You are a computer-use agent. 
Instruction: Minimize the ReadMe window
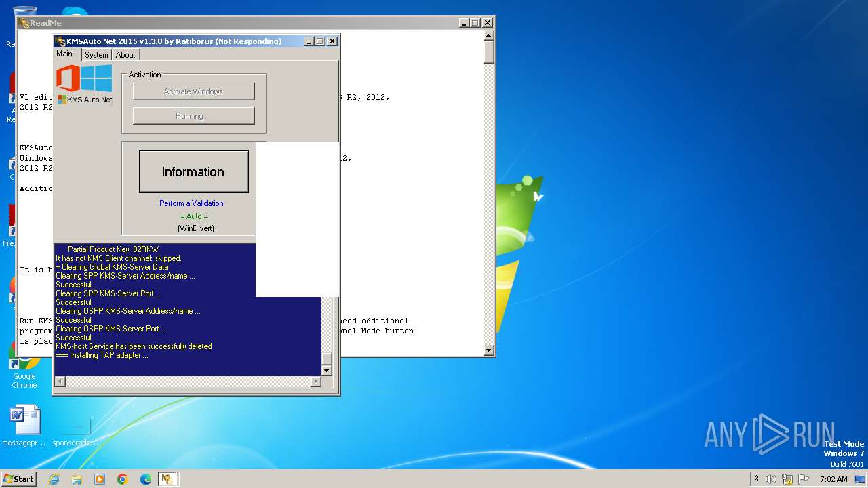(x=463, y=23)
